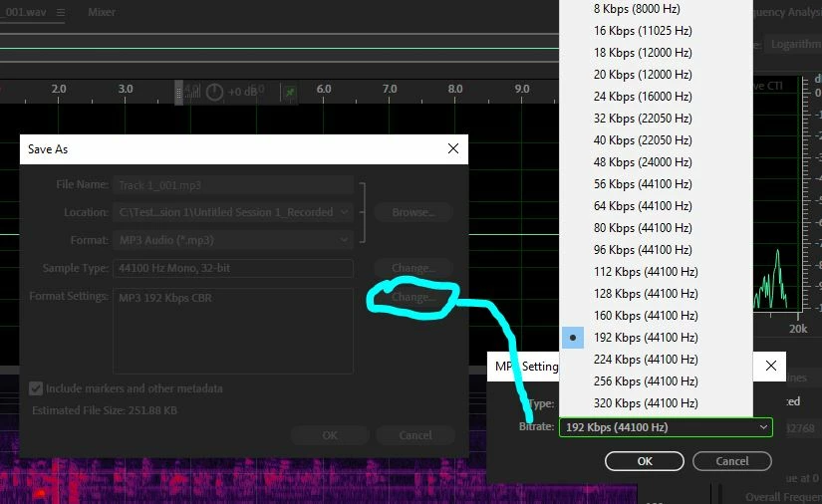822x504 pixels.
Task: Open the panel menu beside _001.wav tab
Action: coord(61,12)
